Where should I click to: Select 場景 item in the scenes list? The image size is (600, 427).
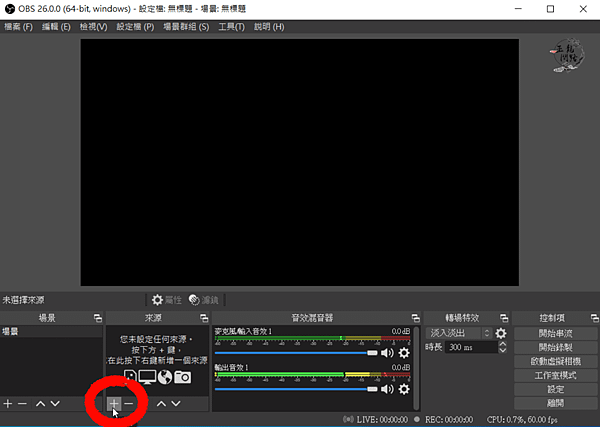pos(51,331)
